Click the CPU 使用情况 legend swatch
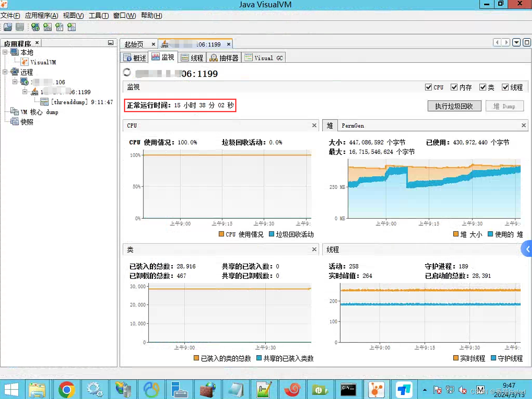Image resolution: width=532 pixels, height=399 pixels. tap(221, 234)
